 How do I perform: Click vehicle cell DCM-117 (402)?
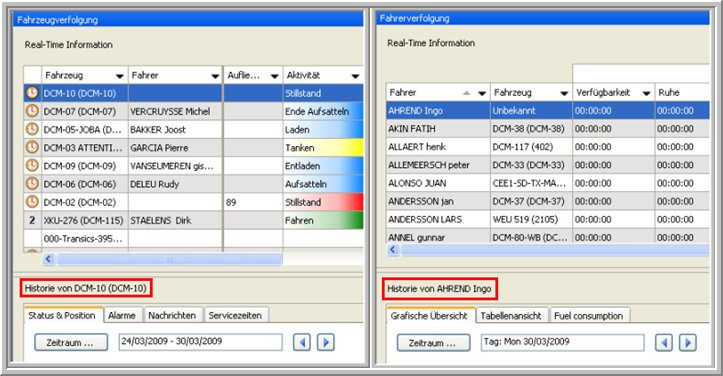click(531, 147)
